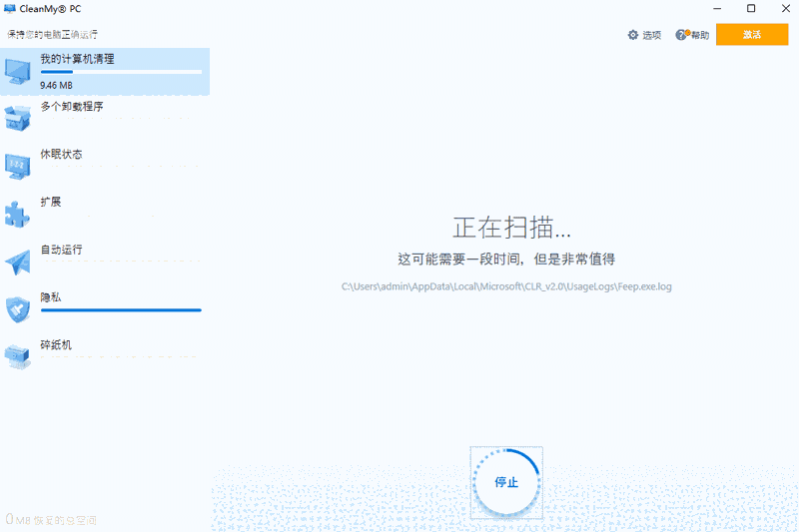799x532 pixels.
Task: Click the orange 激活 activate button
Action: click(x=752, y=35)
